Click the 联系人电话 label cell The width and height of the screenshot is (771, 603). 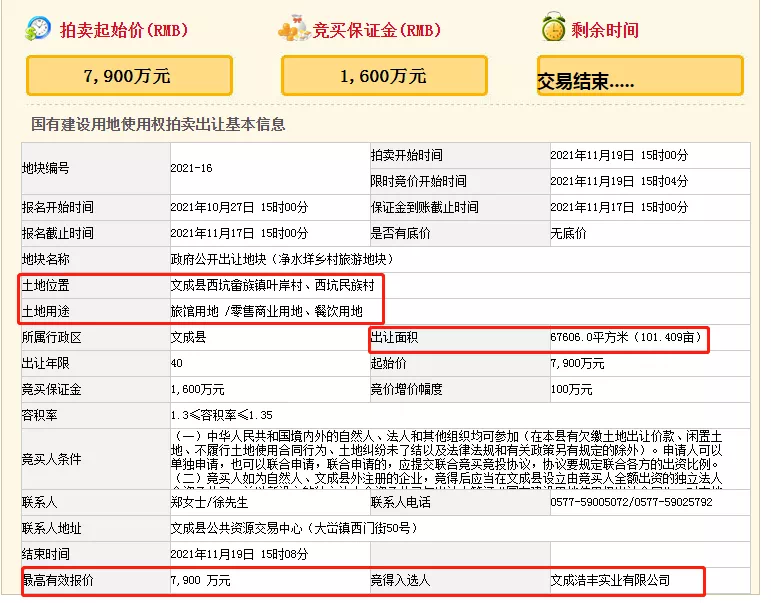point(460,502)
